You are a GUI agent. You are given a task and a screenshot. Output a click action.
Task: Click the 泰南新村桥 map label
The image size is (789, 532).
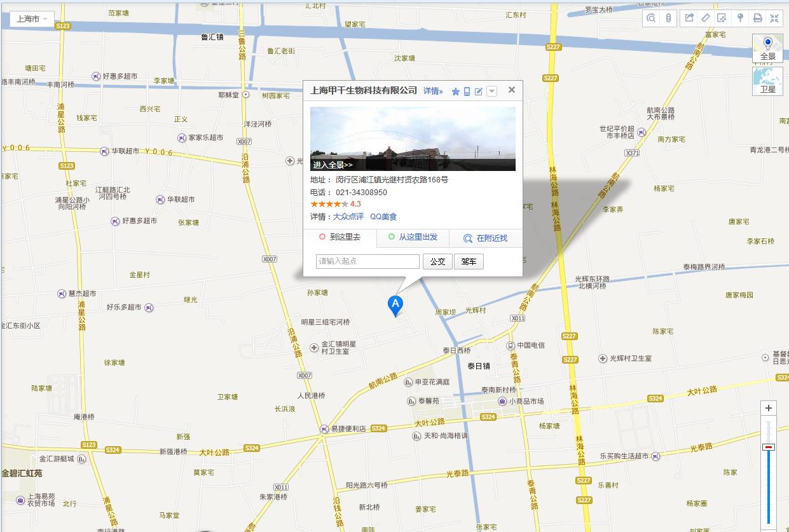498,390
